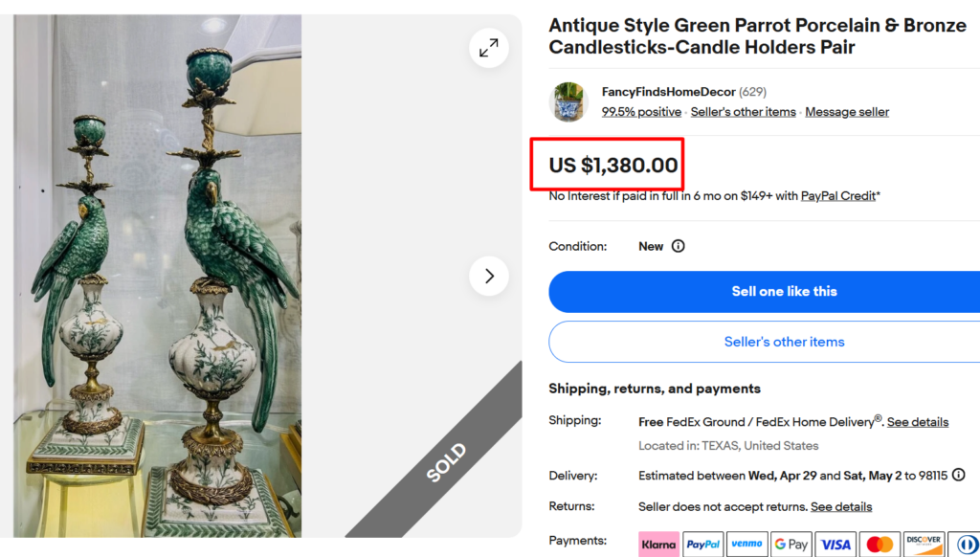This screenshot has height=557, width=980.
Task: Select the Klarna payment icon
Action: pyautogui.click(x=658, y=544)
